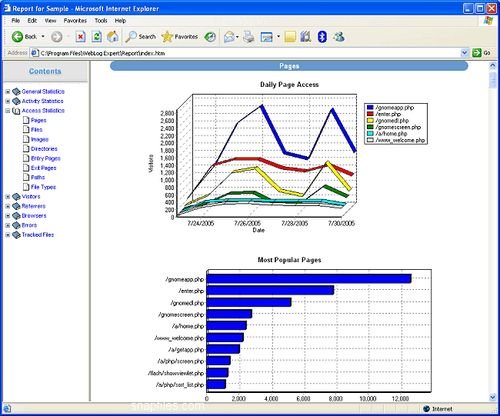Viewport: 500px width, 416px height.
Task: Expand the Visitors tree node
Action: tap(8, 197)
